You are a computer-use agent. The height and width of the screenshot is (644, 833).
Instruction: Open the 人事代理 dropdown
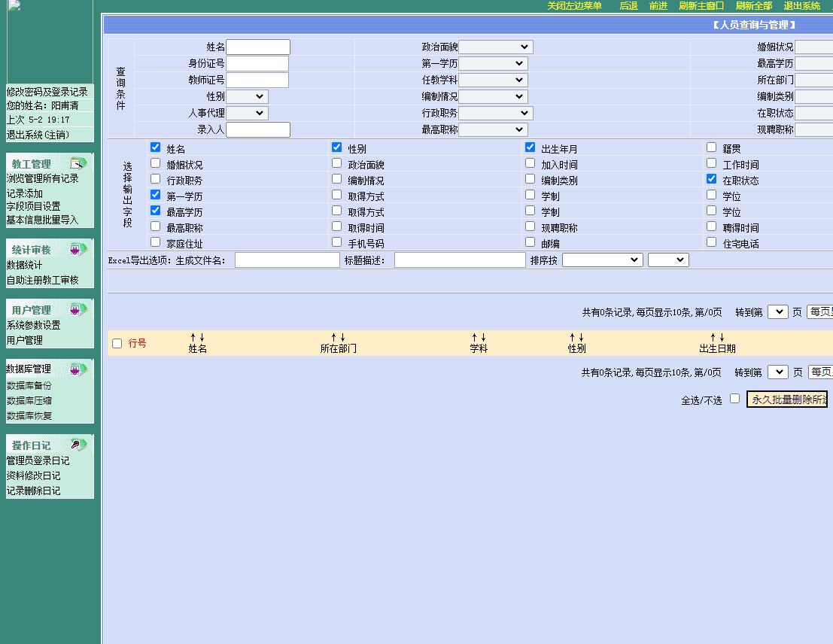click(x=247, y=113)
